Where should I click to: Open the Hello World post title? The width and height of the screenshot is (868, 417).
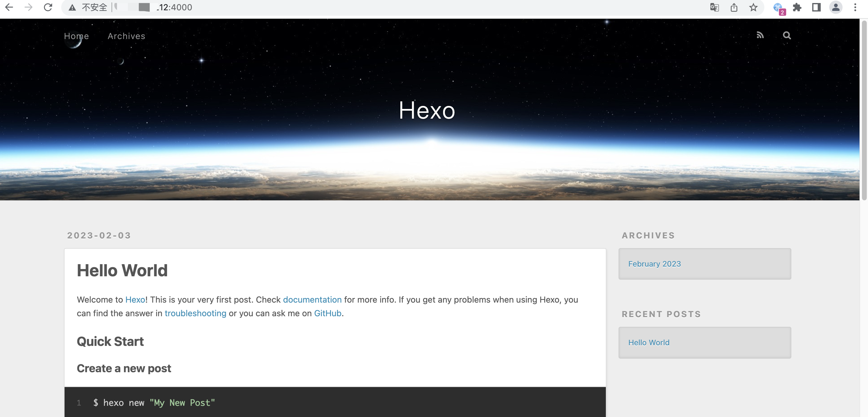click(122, 270)
